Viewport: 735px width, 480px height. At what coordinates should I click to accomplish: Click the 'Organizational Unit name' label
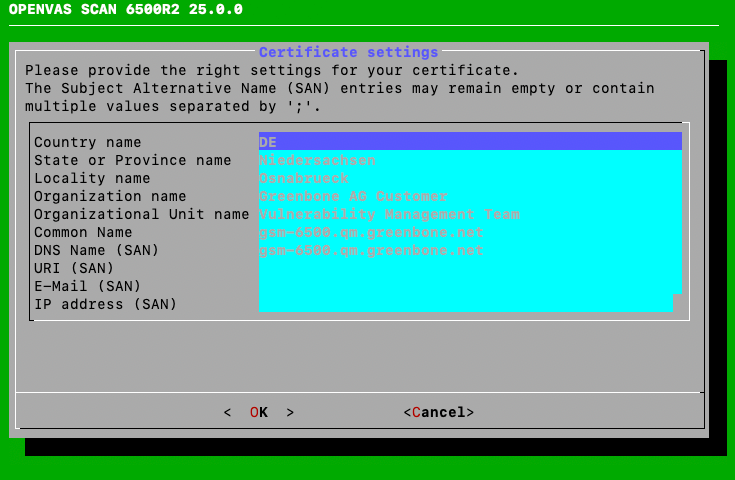(141, 214)
